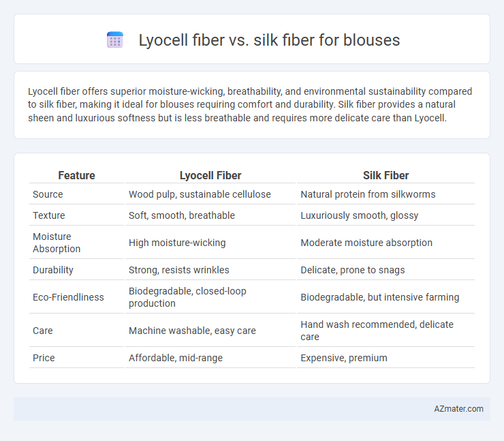Click the 'Eco-Friendliness' row label
504x441 pixels.
pyautogui.click(x=68, y=297)
